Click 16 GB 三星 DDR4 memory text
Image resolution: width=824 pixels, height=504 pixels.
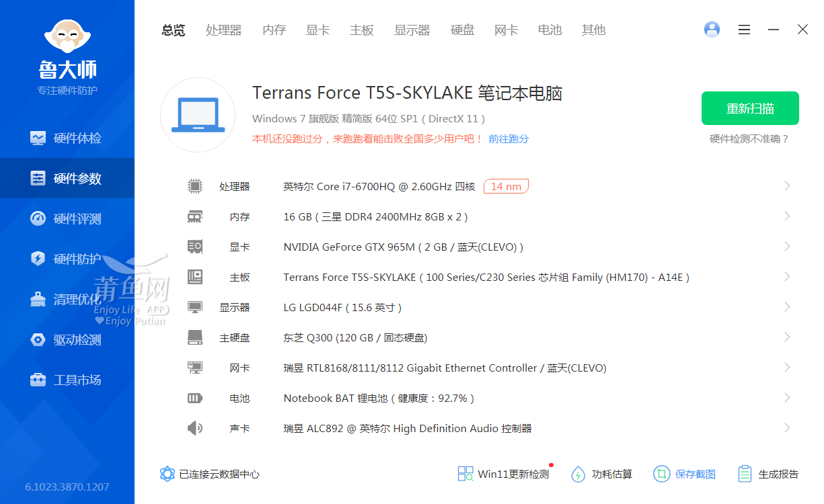click(x=375, y=216)
